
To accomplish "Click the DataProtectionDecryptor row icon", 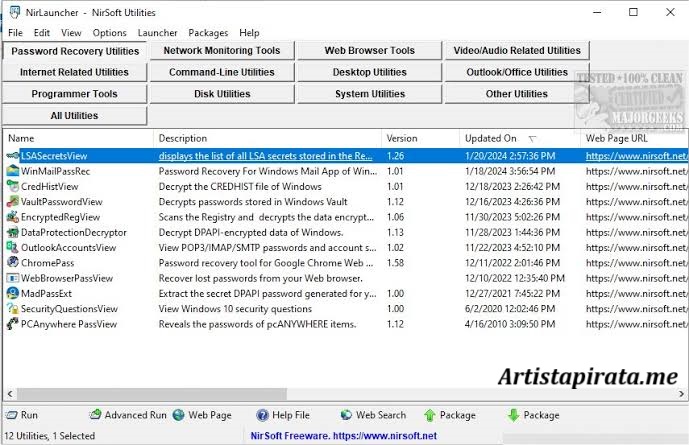I will coord(13,232).
